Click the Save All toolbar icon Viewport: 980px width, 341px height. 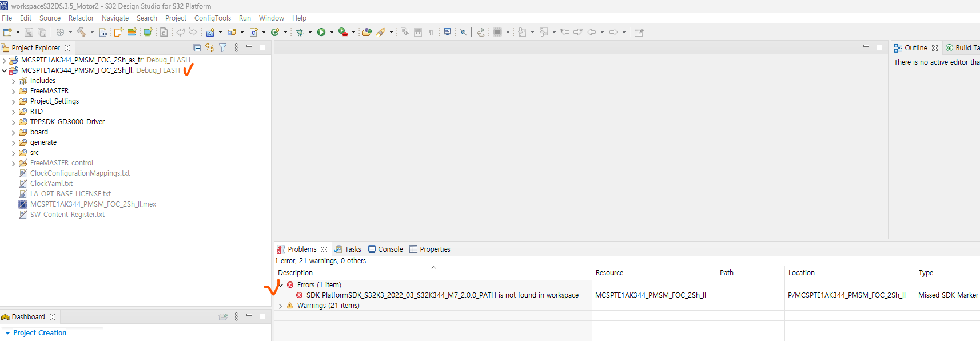42,32
